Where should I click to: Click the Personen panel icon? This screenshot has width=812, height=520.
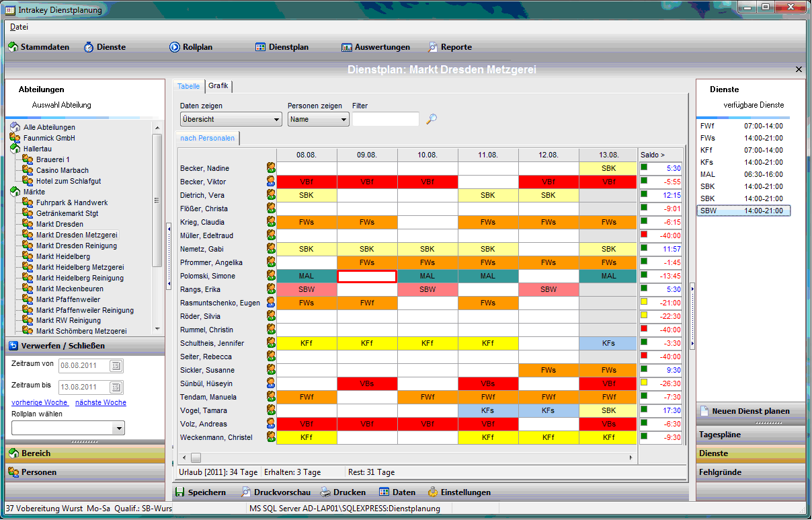(x=13, y=472)
